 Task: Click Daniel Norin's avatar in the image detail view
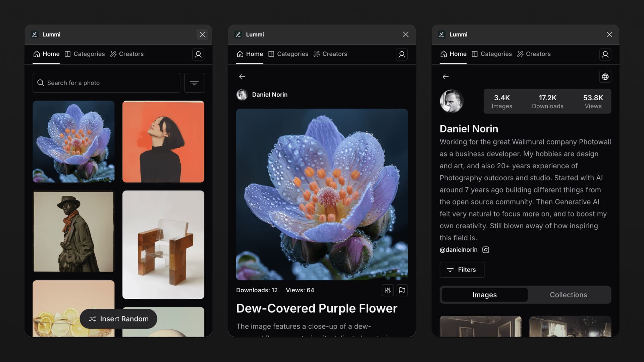(x=242, y=95)
